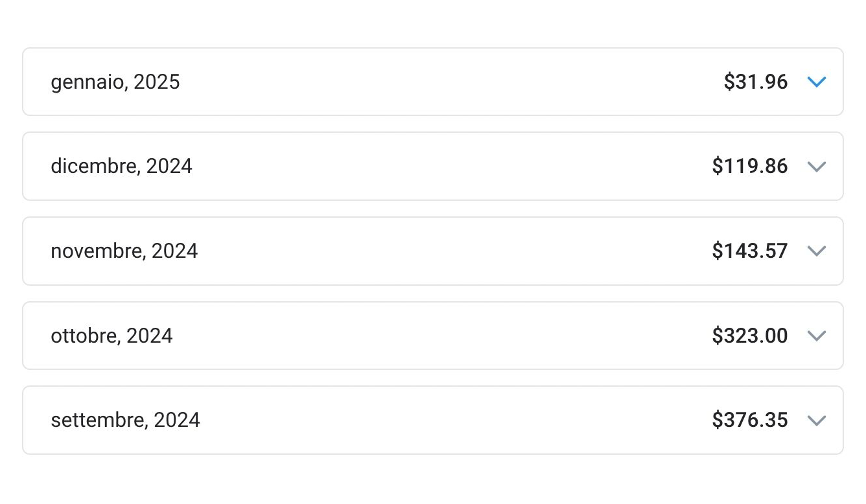
Task: Toggle the settembre 2024 chevron icon
Action: click(817, 420)
